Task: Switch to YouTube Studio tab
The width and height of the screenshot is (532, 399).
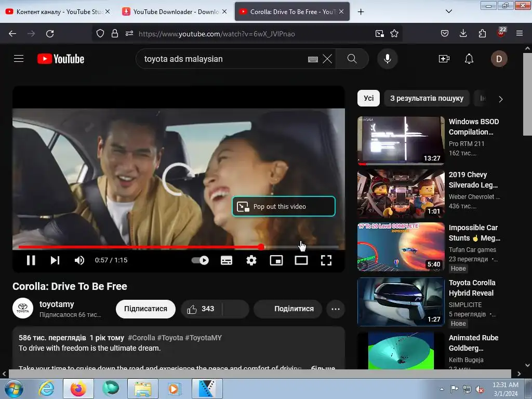Action: (x=58, y=11)
